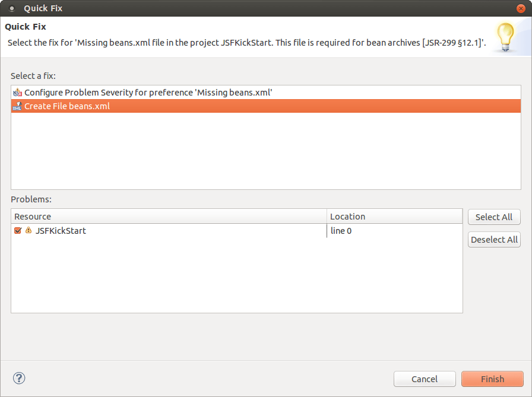The image size is (532, 397).
Task: Select the Configure Problem Severity fix
Action: point(148,92)
